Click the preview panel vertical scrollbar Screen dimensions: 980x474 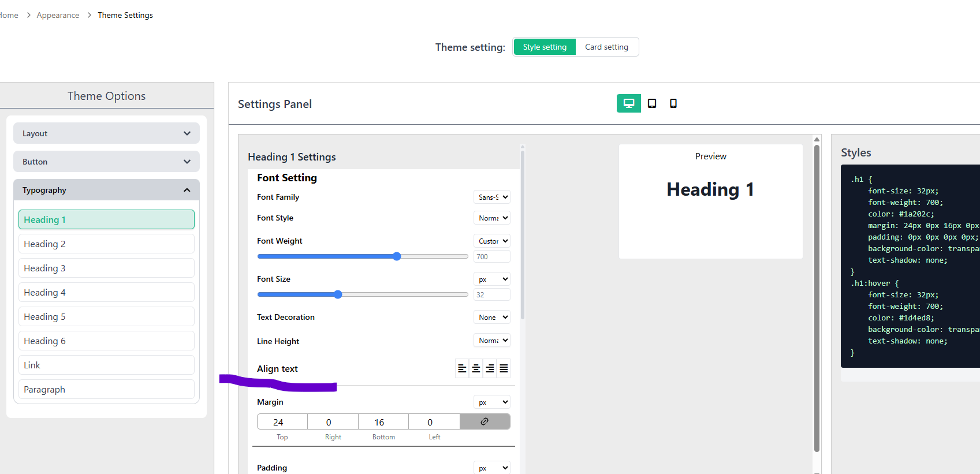(817, 297)
